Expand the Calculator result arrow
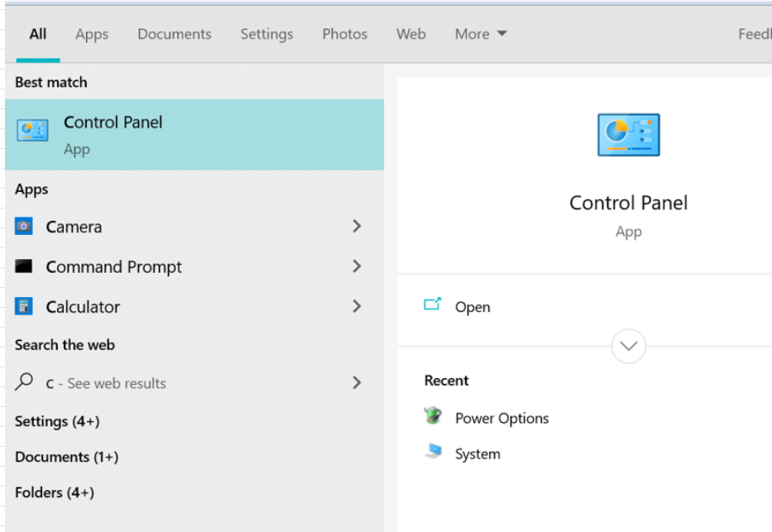 tap(357, 307)
